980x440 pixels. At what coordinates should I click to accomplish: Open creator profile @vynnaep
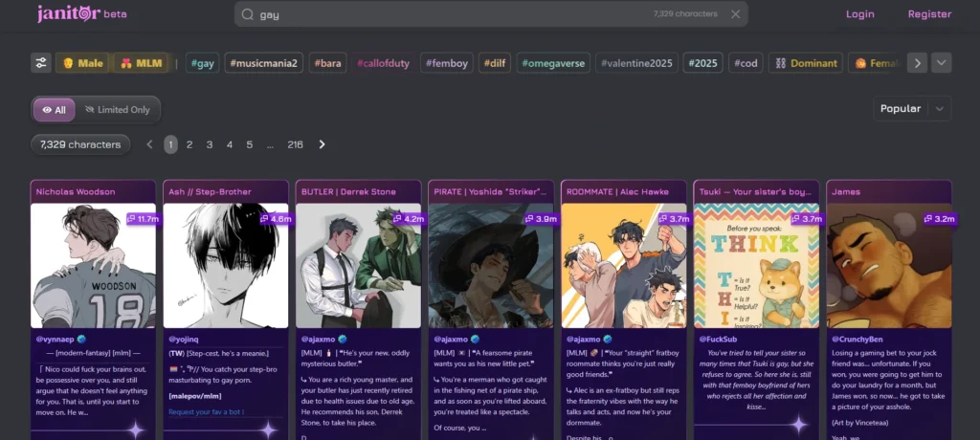tap(55, 339)
